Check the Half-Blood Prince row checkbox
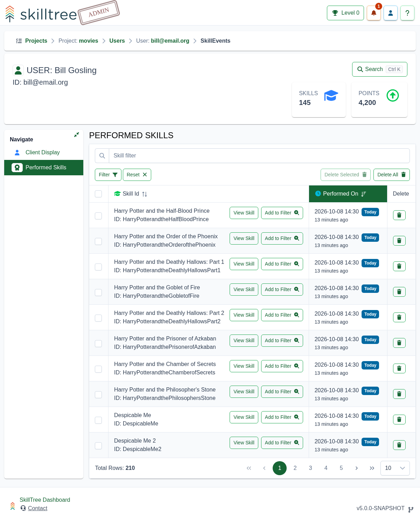This screenshot has height=521, width=420. [x=98, y=216]
